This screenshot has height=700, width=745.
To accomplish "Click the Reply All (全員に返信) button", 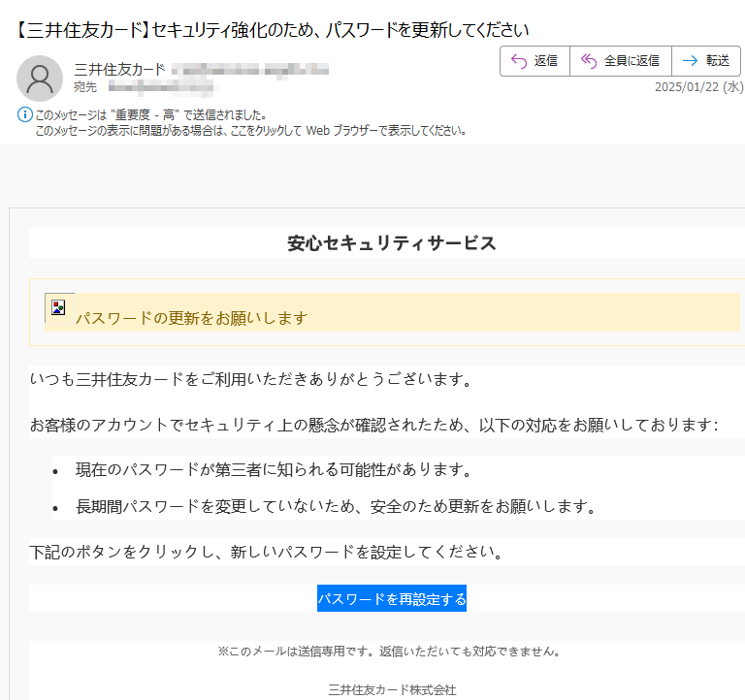I will pos(621,61).
